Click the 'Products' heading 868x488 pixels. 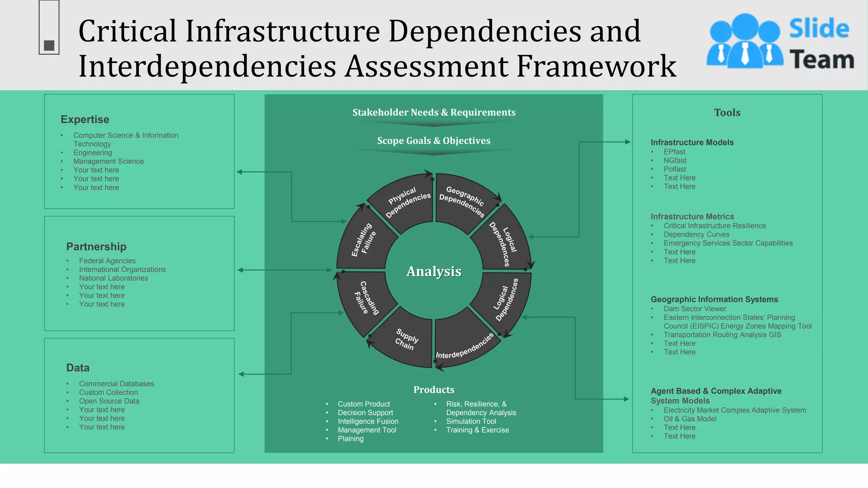click(x=434, y=390)
